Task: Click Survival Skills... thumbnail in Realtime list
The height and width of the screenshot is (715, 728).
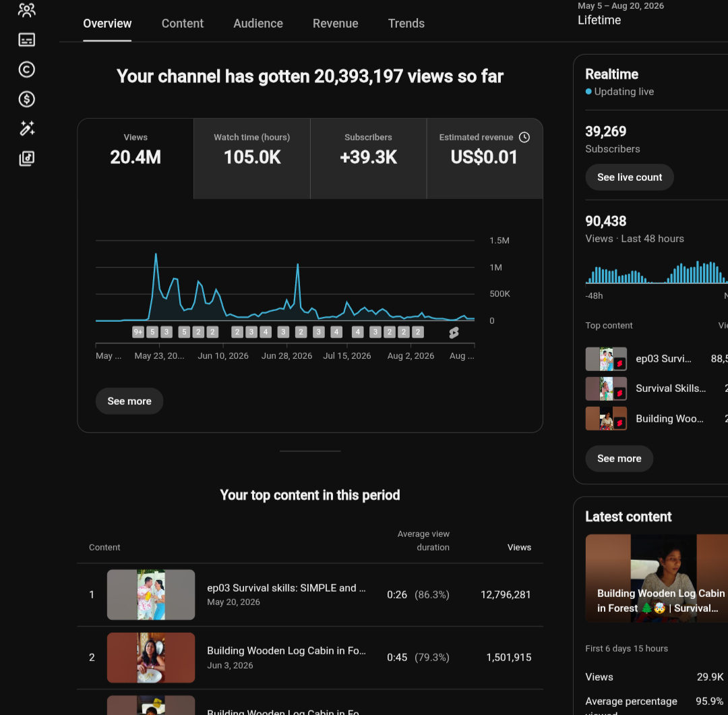Action: 606,389
